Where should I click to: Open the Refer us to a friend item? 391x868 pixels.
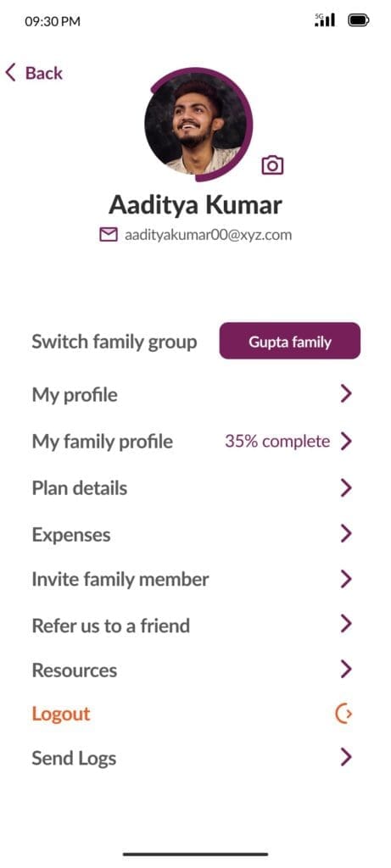[193, 625]
